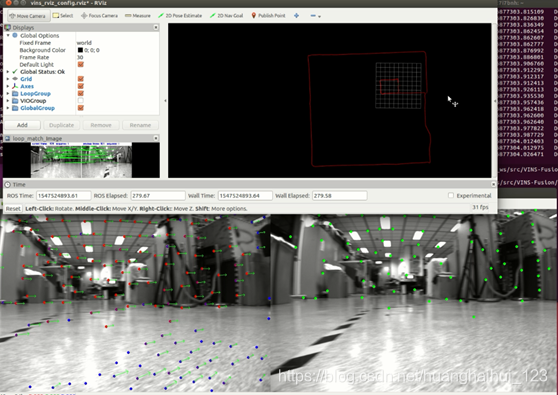Uncheck the Axes display checkbox

point(81,86)
